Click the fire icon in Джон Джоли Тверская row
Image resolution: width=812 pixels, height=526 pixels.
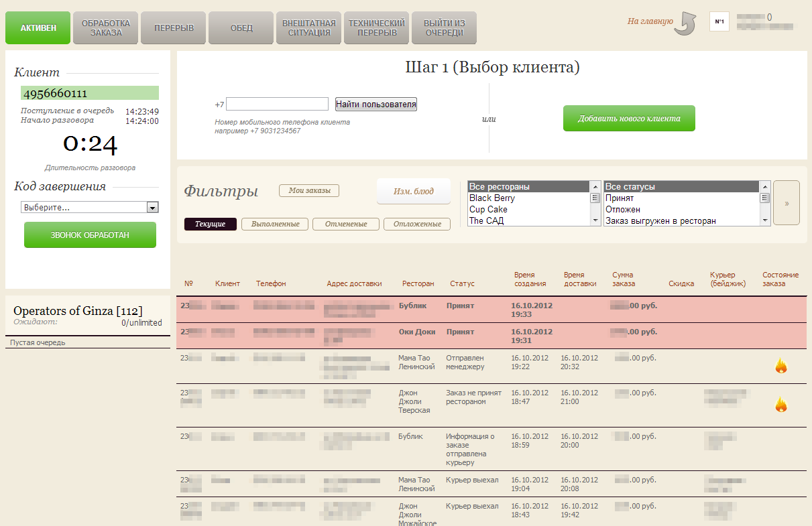(780, 405)
